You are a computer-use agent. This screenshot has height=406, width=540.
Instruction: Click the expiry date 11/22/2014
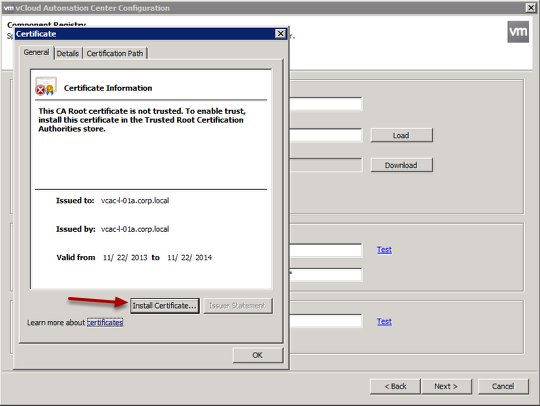(x=189, y=258)
